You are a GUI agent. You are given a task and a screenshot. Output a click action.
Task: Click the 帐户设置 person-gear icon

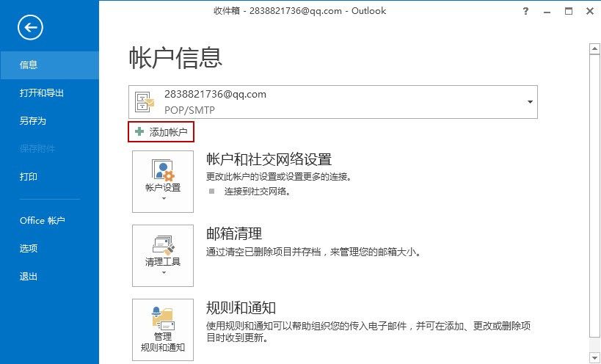coord(163,170)
